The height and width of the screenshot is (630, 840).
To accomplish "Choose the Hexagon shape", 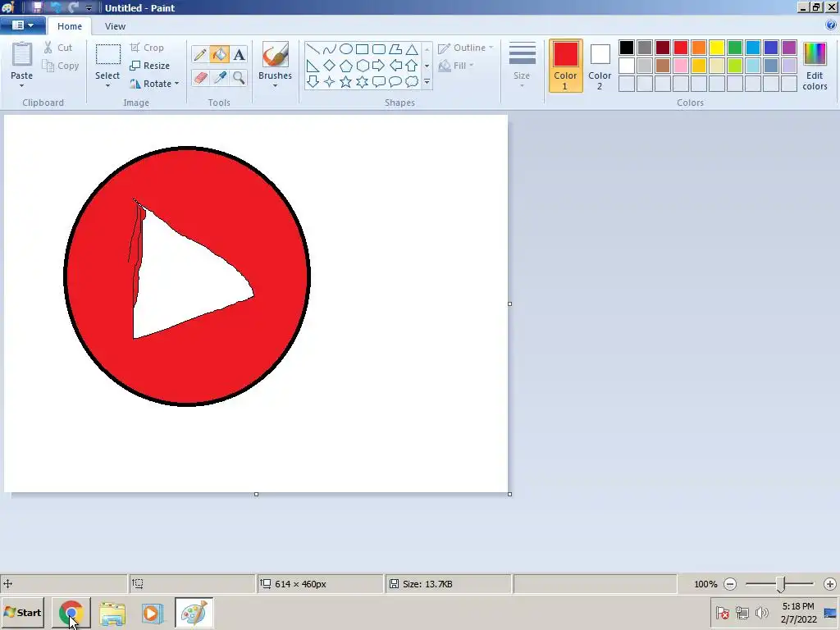I will [362, 66].
